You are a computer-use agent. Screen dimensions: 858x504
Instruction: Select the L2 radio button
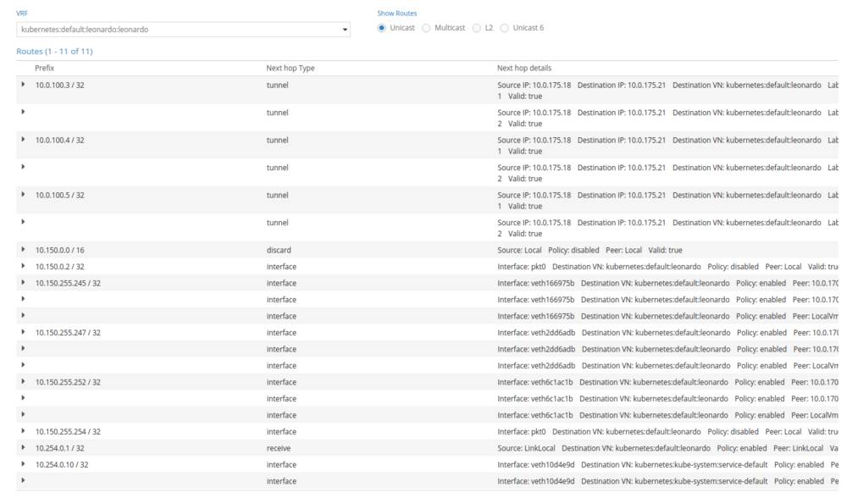tap(477, 28)
